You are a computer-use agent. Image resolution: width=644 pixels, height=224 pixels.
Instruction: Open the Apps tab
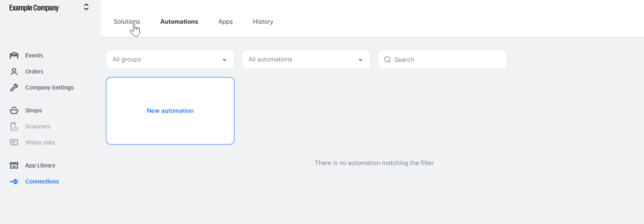pyautogui.click(x=226, y=22)
